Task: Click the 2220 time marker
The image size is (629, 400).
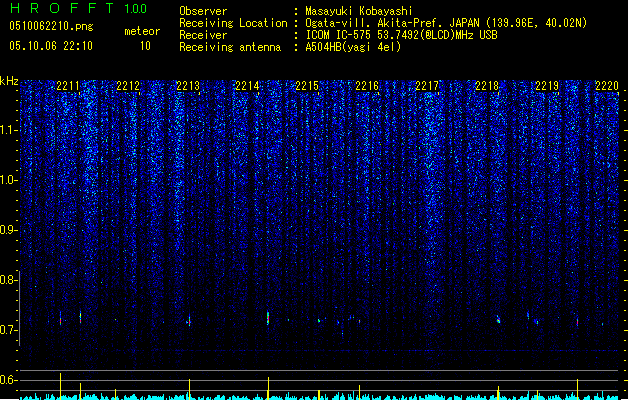Action: (607, 86)
